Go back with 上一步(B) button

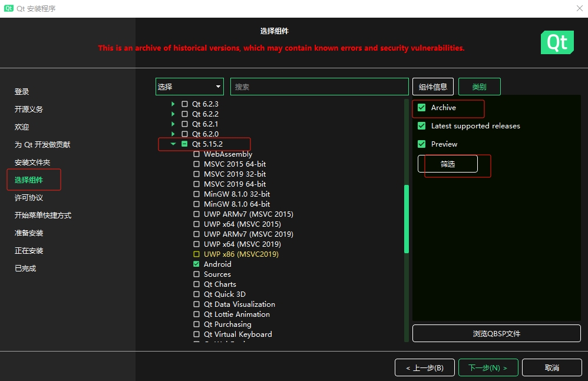424,368
